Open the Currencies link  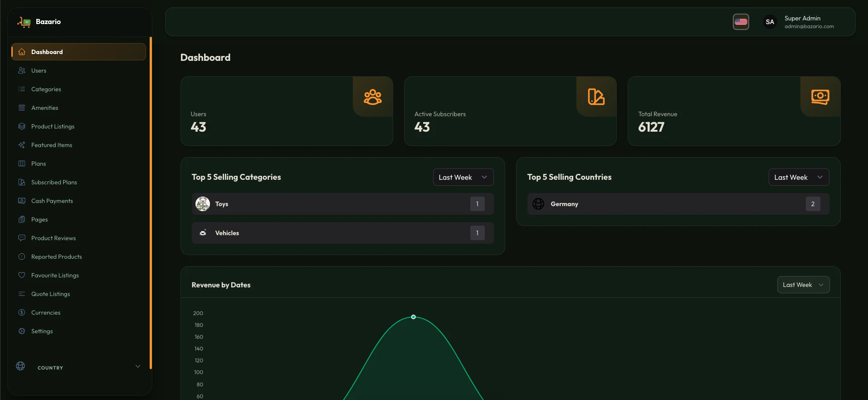click(78, 312)
